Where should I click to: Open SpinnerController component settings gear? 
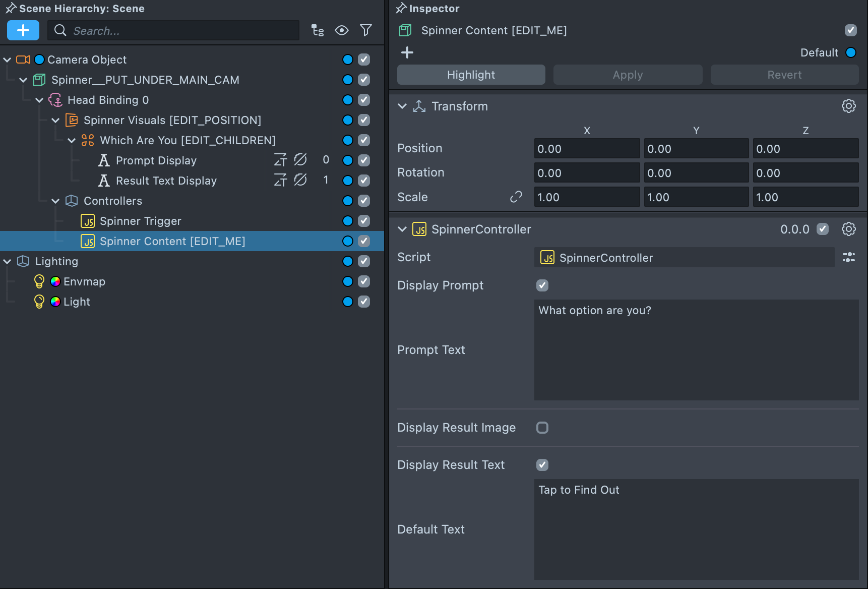click(x=848, y=229)
